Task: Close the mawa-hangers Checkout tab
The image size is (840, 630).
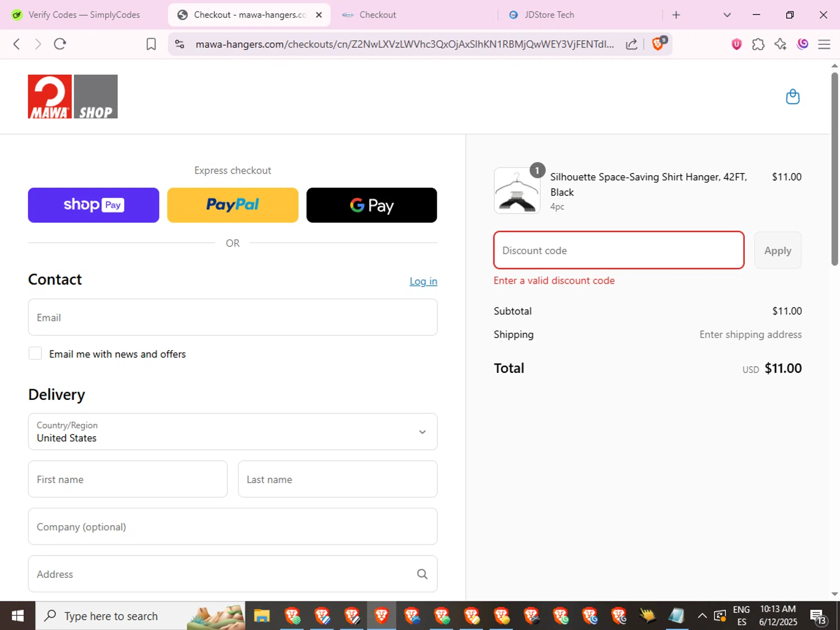Action: click(319, 15)
